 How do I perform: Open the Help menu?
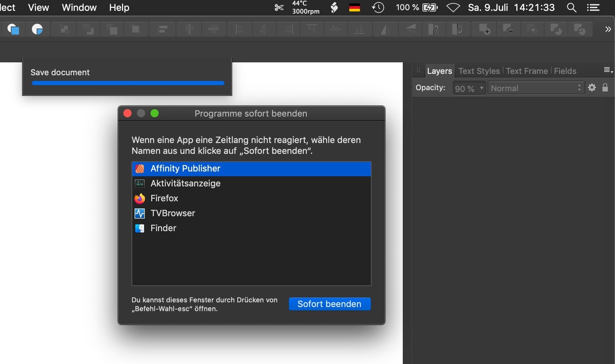(x=119, y=7)
